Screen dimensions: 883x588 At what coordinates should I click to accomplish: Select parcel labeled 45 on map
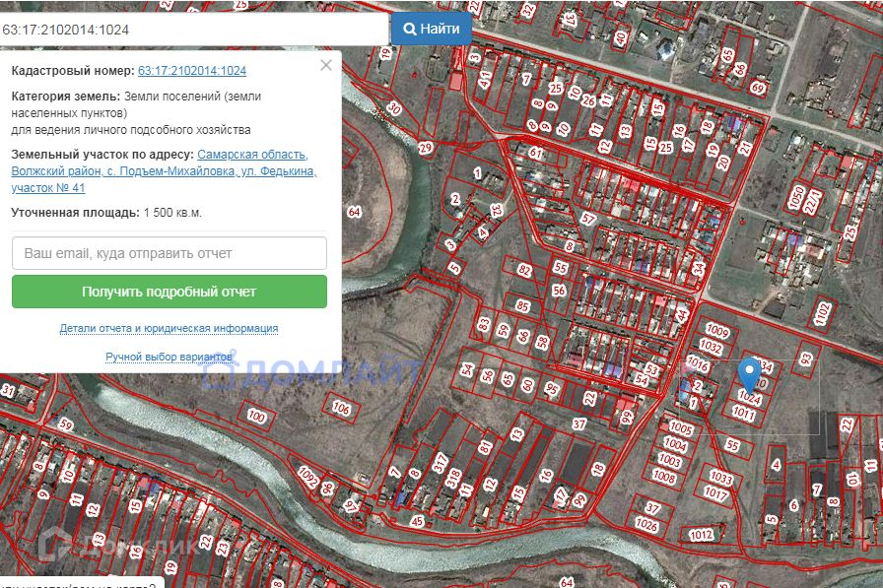point(417,522)
